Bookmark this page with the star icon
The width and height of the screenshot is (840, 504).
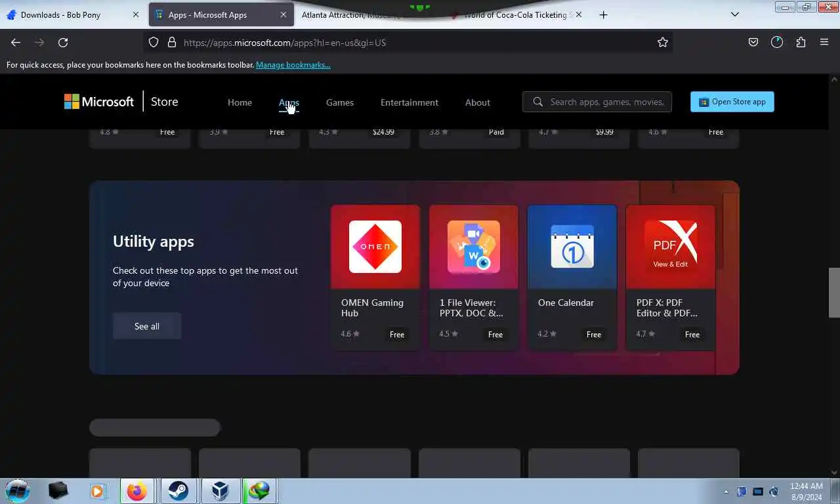pyautogui.click(x=663, y=42)
